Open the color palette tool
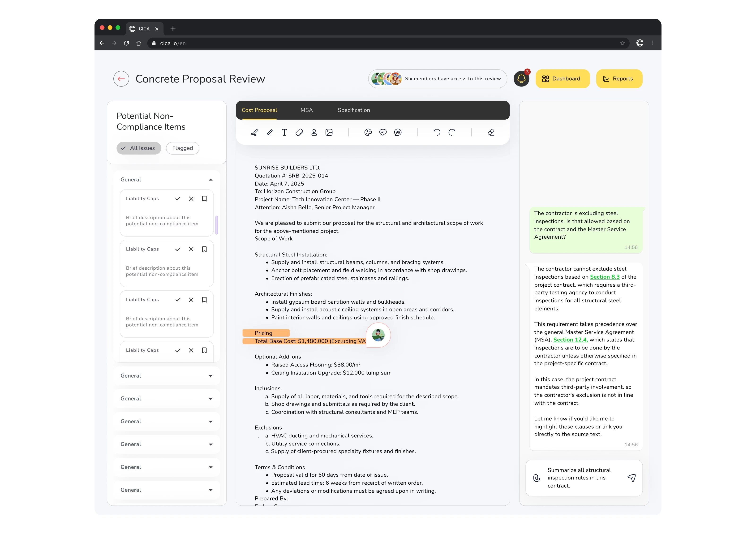The height and width of the screenshot is (534, 756). click(368, 132)
